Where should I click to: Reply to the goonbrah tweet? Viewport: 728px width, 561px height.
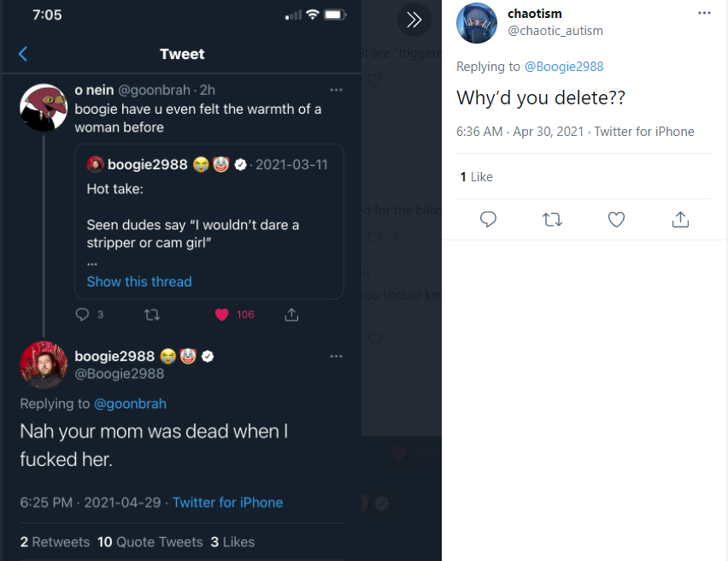82,315
